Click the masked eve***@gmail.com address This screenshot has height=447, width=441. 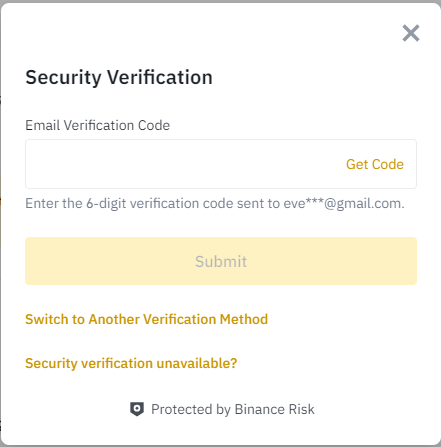(344, 203)
